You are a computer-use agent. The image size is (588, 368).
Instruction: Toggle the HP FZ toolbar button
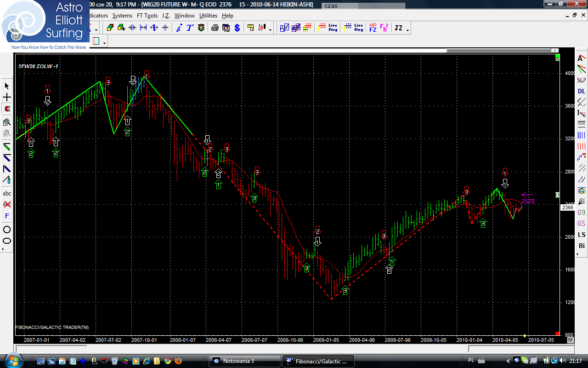[x=373, y=28]
